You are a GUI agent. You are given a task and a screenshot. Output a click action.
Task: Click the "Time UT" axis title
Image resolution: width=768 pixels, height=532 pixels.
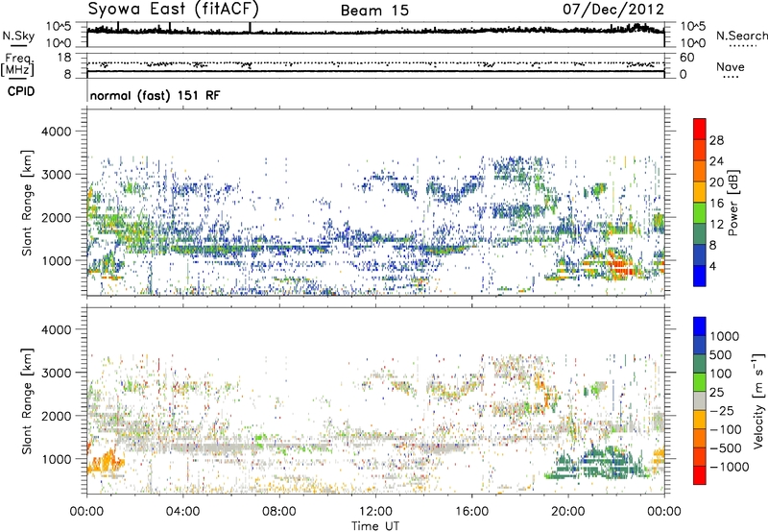375,526
